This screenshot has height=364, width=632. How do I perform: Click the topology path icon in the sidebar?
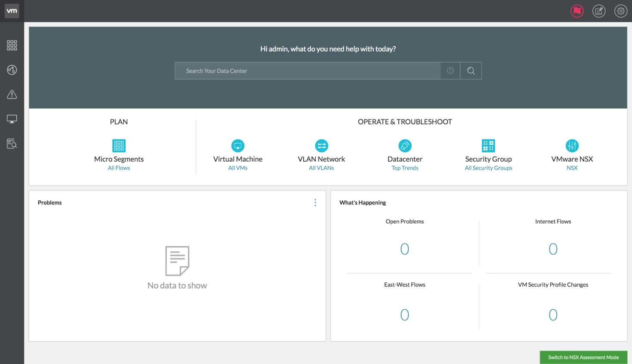[x=12, y=70]
